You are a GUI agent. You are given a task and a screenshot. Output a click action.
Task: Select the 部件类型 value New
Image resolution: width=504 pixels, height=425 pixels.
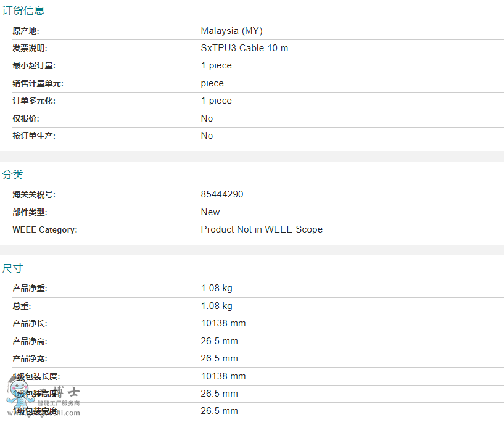tap(210, 212)
